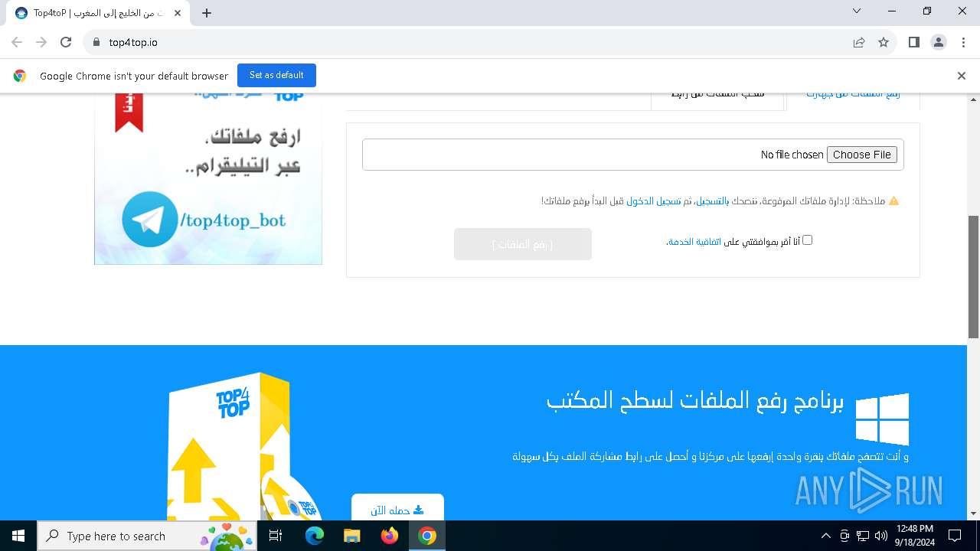Launch Firefox from taskbar

coord(390,536)
